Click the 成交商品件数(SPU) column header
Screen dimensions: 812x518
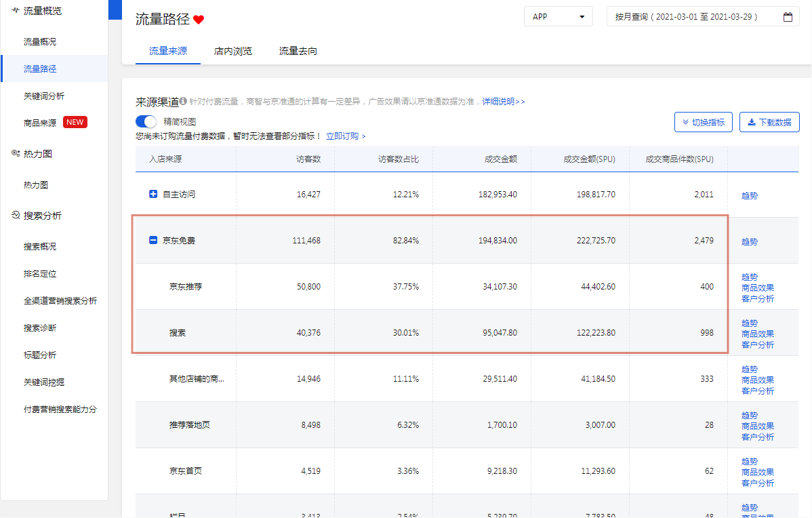click(x=679, y=159)
